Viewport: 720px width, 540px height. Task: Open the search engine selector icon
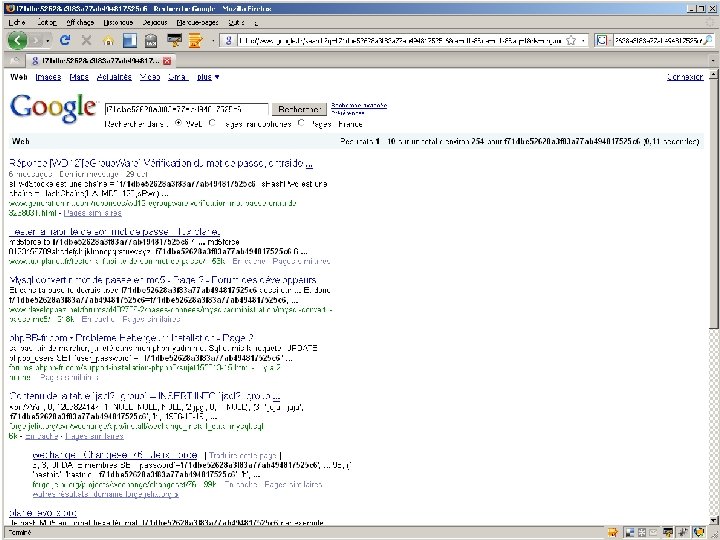(602, 41)
